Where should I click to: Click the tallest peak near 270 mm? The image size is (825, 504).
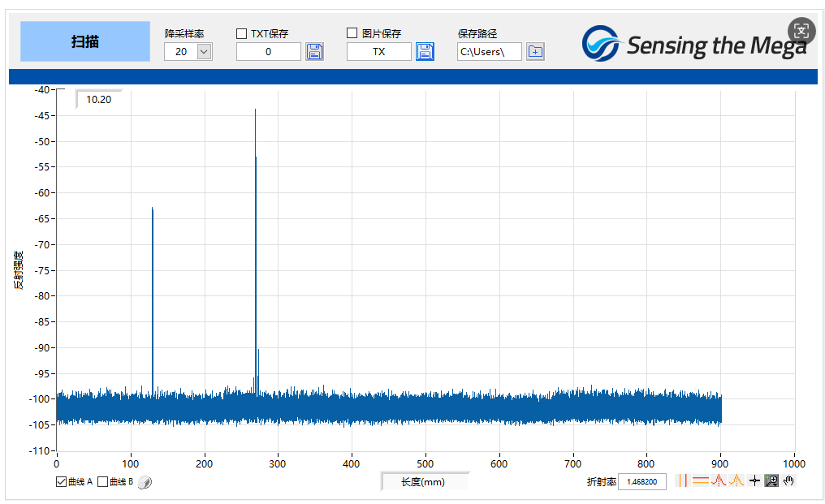point(256,110)
